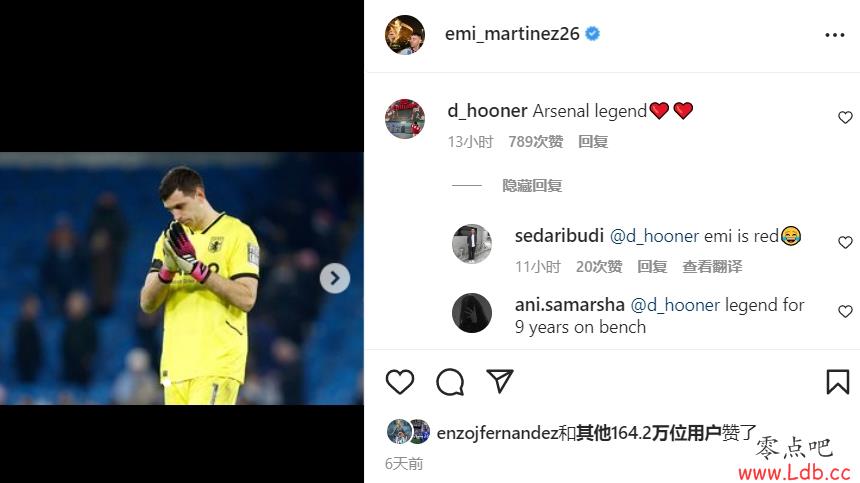The height and width of the screenshot is (483, 860).
Task: Open enzojfernandez liker link
Action: coord(497,433)
